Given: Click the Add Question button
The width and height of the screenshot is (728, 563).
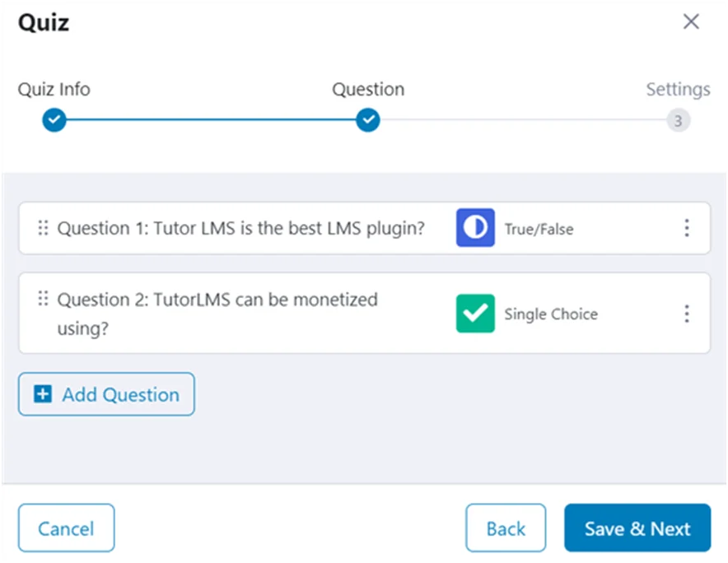Looking at the screenshot, I should [105, 393].
